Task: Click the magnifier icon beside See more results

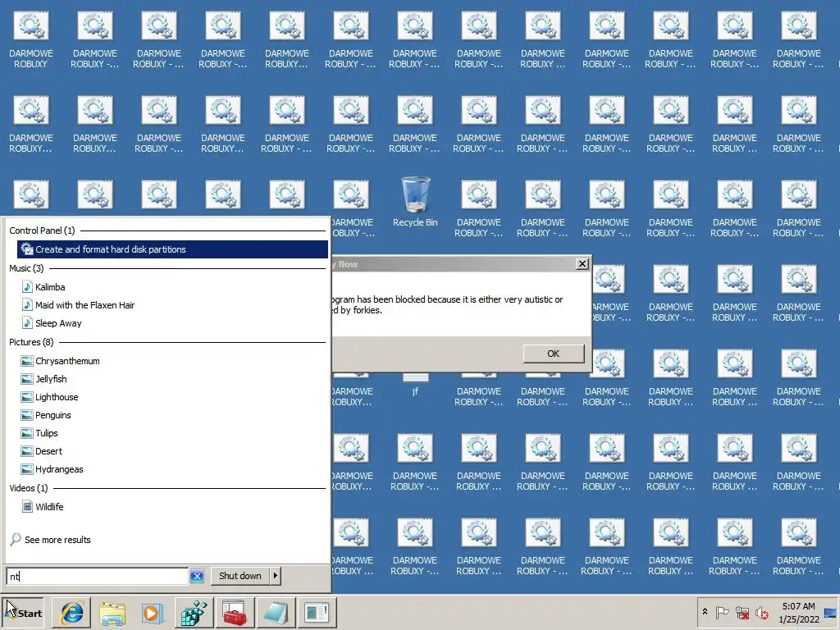Action: [16, 539]
